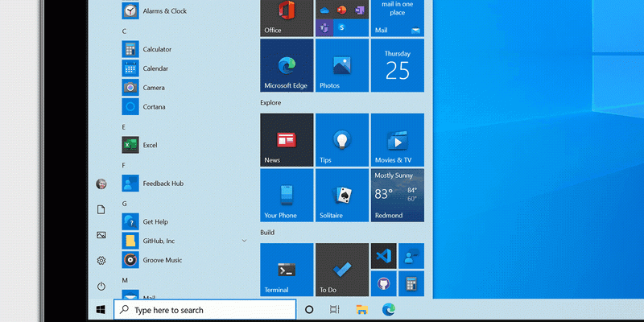The width and height of the screenshot is (644, 322).
Task: Open Groove Music from the app list
Action: (x=162, y=260)
